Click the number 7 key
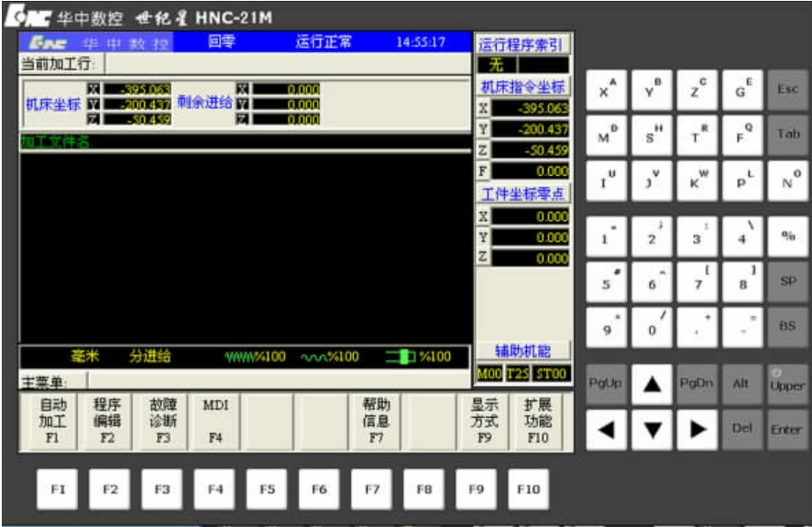 tap(697, 282)
